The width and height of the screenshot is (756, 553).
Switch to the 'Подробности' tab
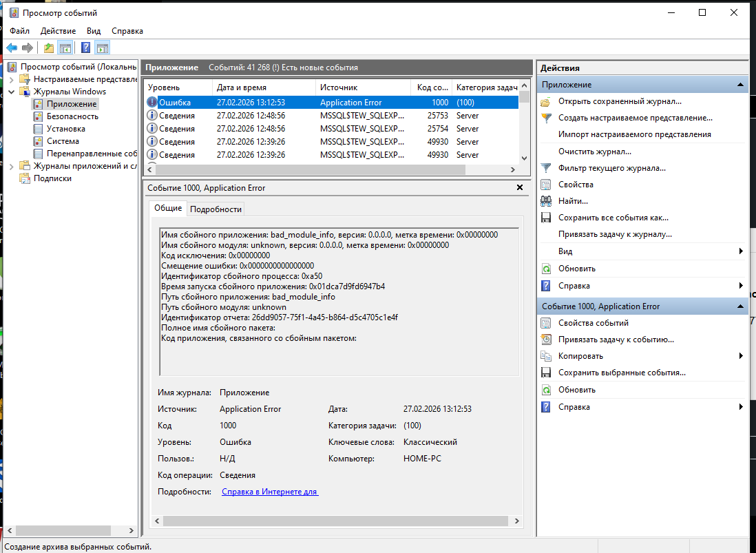tap(216, 209)
